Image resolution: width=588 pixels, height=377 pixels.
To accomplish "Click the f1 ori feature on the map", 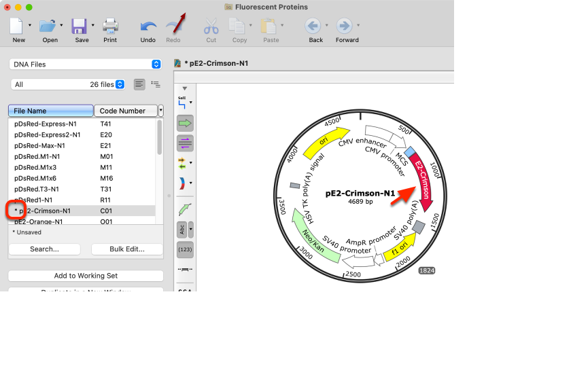I will point(400,248).
